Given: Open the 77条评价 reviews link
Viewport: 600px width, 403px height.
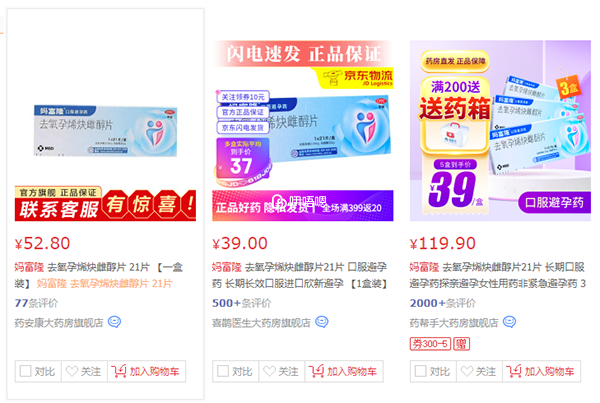Looking at the screenshot, I should click(36, 303).
